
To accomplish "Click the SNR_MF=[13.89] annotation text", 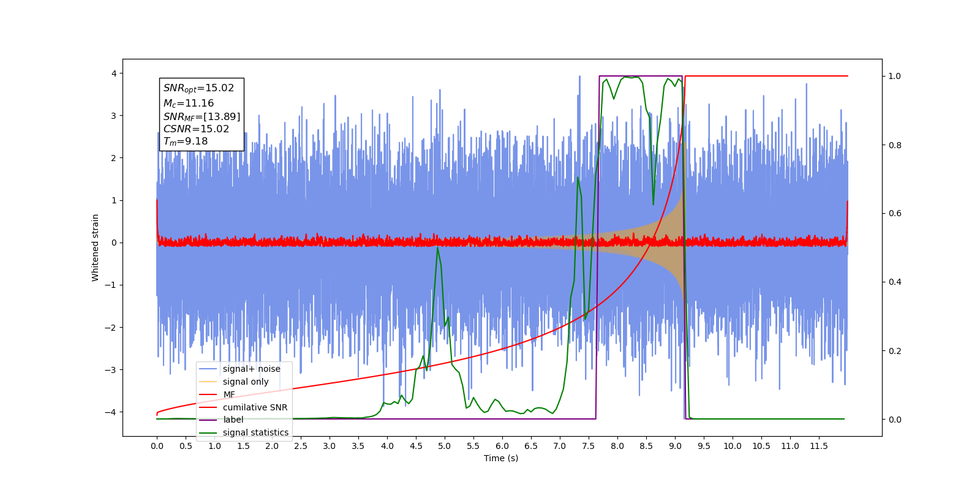I will pyautogui.click(x=202, y=116).
